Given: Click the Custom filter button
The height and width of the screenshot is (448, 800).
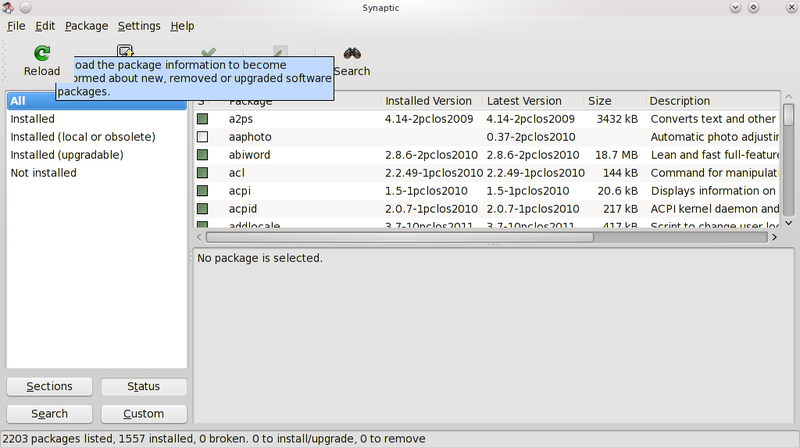Looking at the screenshot, I should click(x=143, y=414).
